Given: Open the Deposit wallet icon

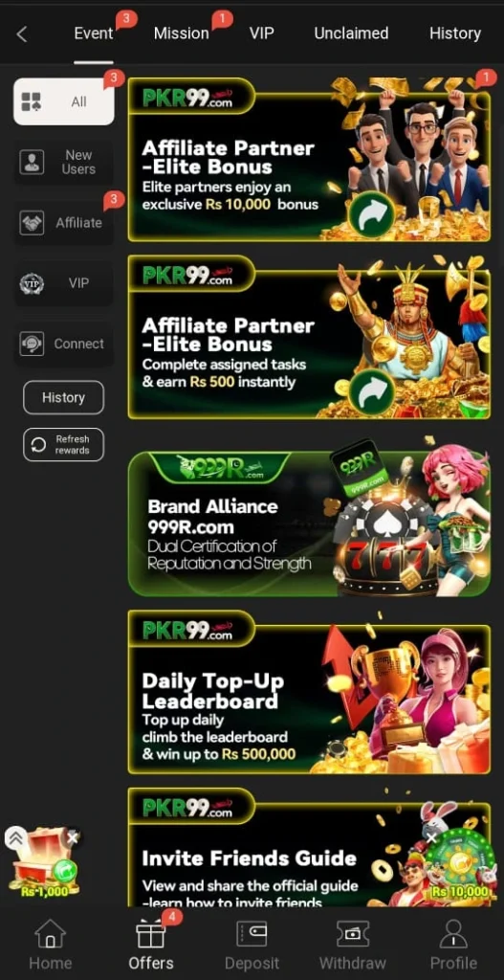Looking at the screenshot, I should point(252,934).
